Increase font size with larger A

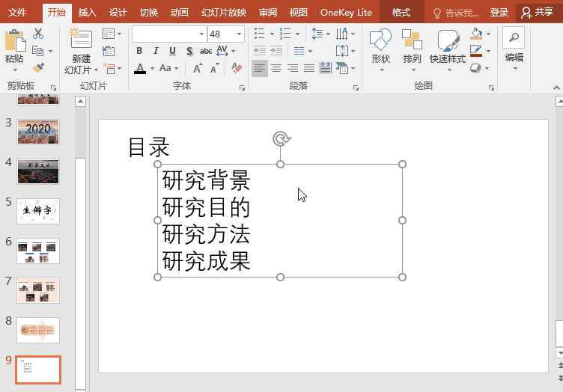tap(198, 68)
